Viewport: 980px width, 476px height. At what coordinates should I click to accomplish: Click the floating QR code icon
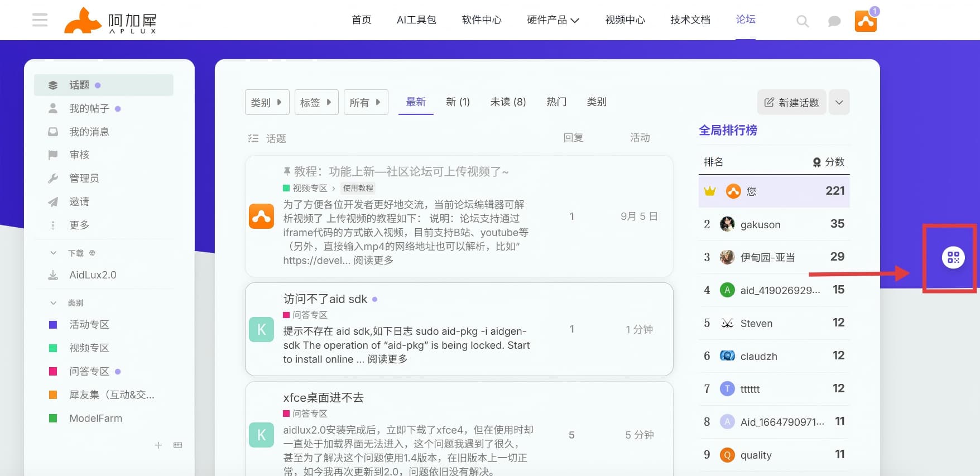953,257
